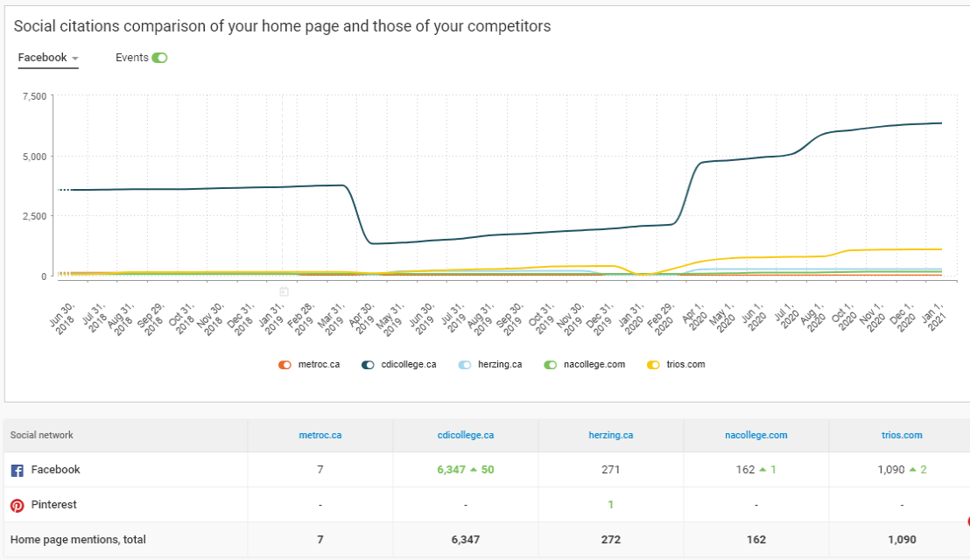Click the green up arrow beside 50
The height and width of the screenshot is (560, 970).
pos(474,470)
